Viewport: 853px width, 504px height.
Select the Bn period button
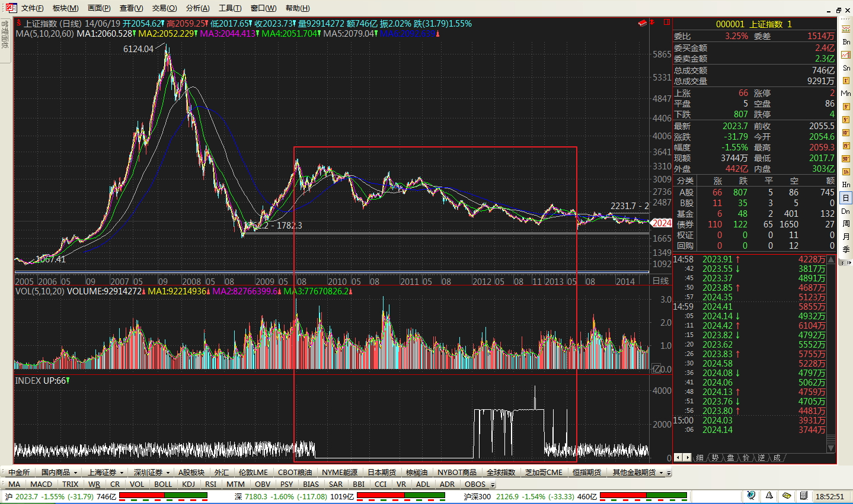coord(846,42)
